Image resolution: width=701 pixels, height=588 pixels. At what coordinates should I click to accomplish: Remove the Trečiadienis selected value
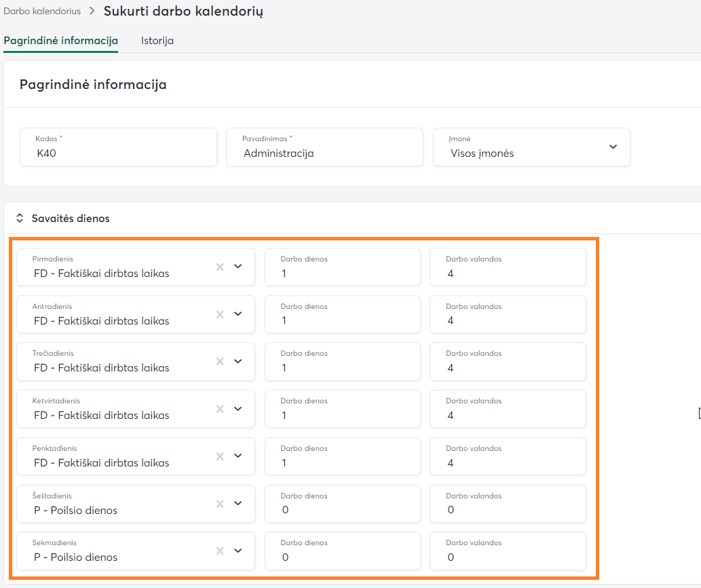click(220, 361)
